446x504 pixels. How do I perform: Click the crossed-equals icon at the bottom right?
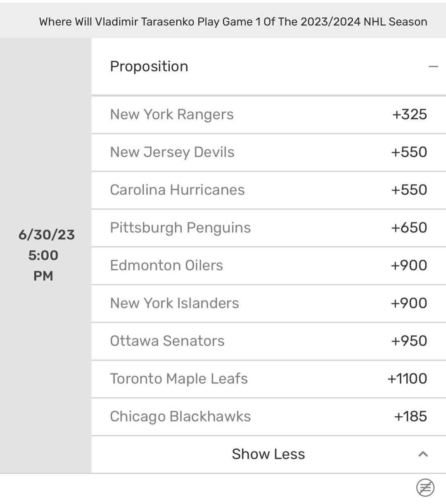[425, 487]
